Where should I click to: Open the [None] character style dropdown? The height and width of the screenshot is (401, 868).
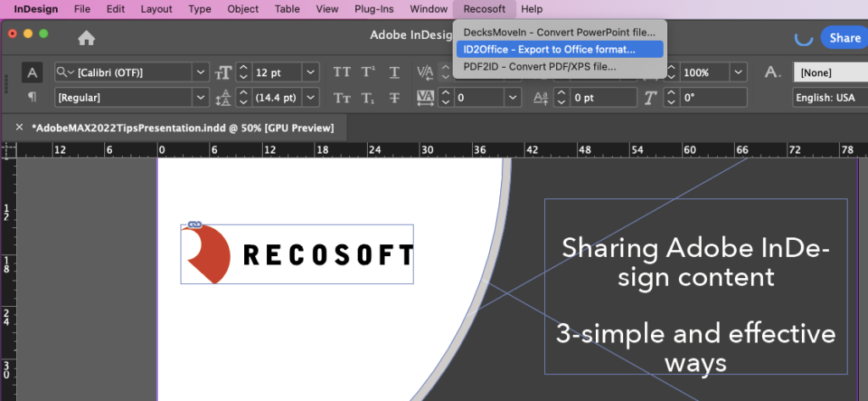click(x=831, y=73)
